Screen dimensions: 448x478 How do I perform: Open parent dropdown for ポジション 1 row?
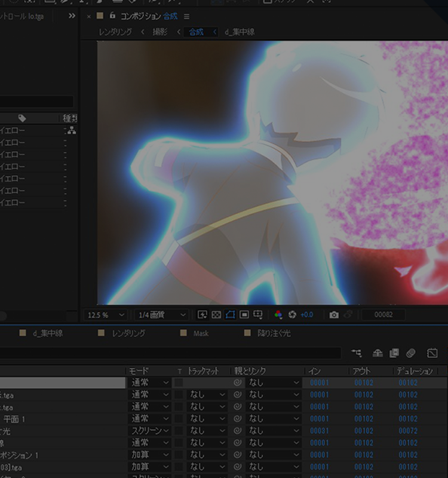(x=274, y=455)
